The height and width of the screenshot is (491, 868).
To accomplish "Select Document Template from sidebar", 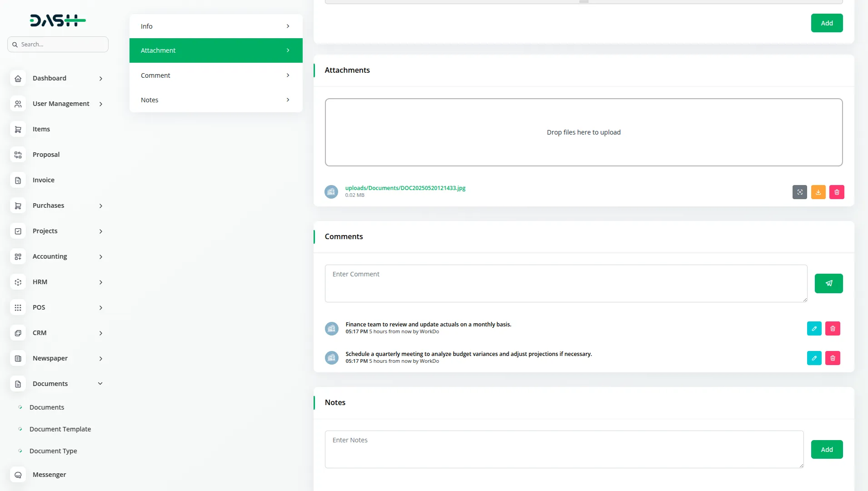I will (x=60, y=429).
